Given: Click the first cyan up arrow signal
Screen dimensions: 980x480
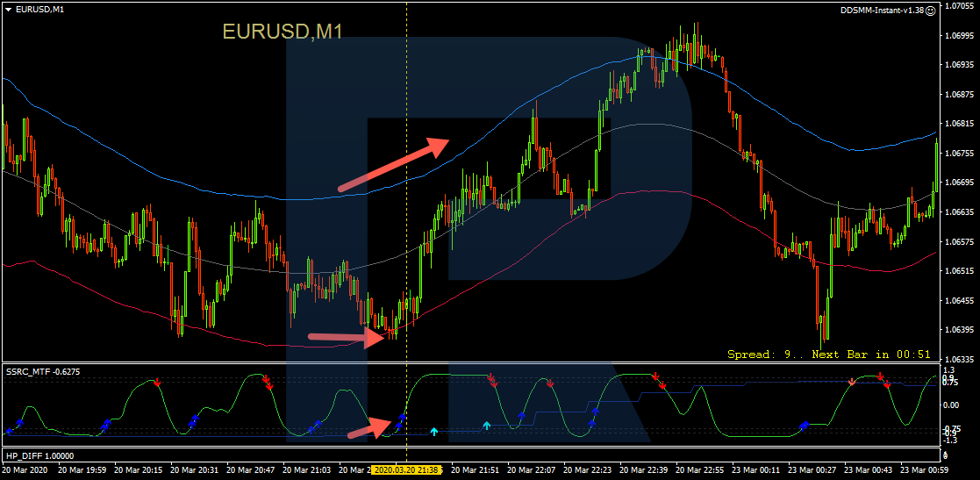Looking at the screenshot, I should point(433,432).
